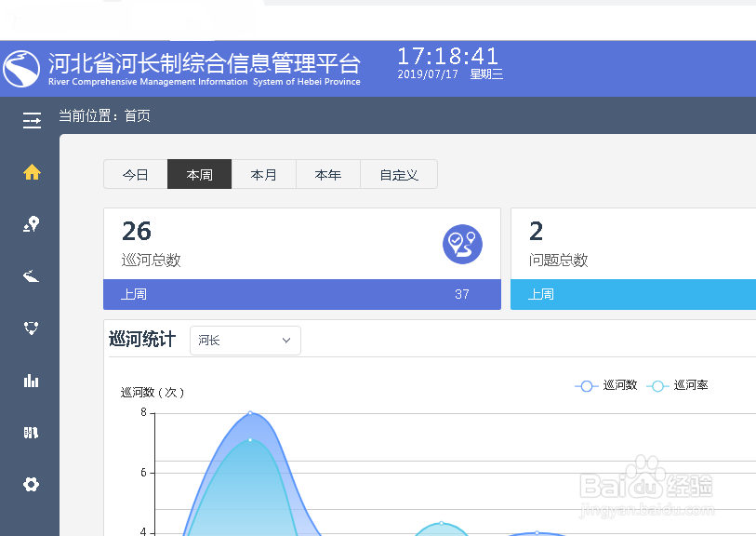
Task: Select the 本月 time range tab
Action: tap(264, 174)
